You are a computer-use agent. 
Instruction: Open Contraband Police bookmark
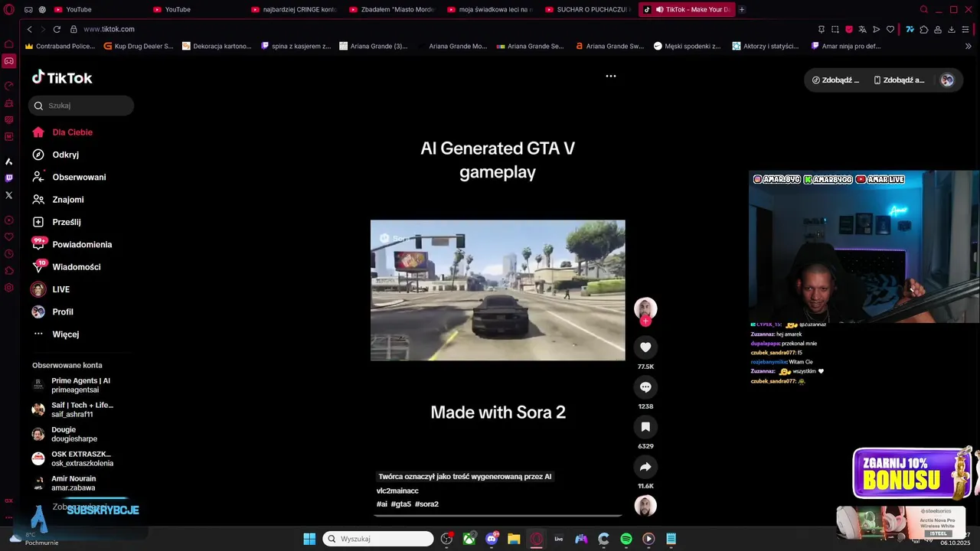60,46
